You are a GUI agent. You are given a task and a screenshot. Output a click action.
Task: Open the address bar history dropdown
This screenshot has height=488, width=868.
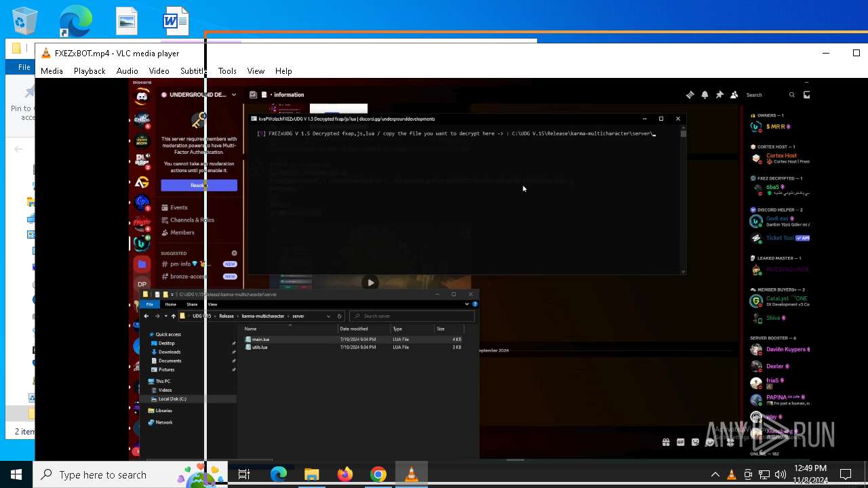(x=329, y=316)
